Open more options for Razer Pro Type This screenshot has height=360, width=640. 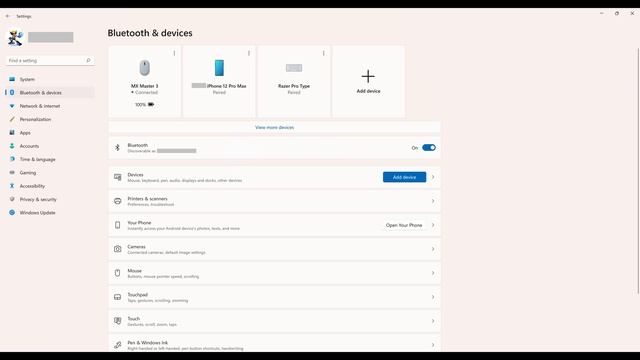point(324,53)
